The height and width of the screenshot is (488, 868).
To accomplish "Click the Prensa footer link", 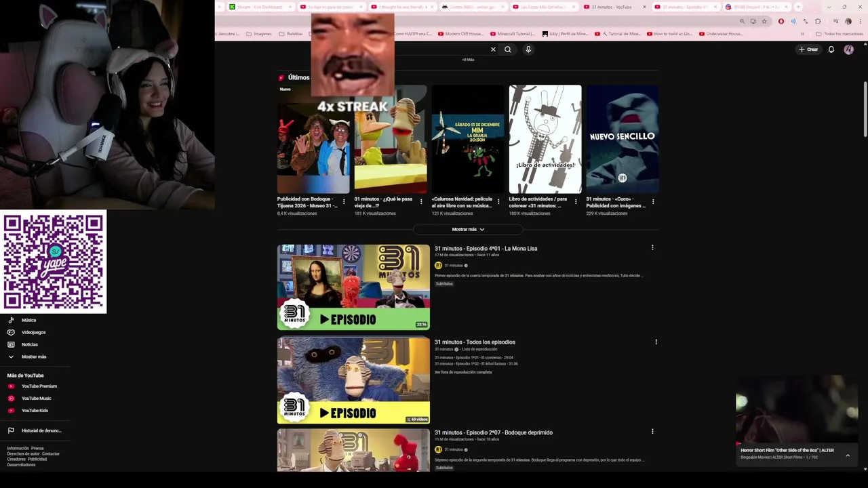I will tap(37, 448).
